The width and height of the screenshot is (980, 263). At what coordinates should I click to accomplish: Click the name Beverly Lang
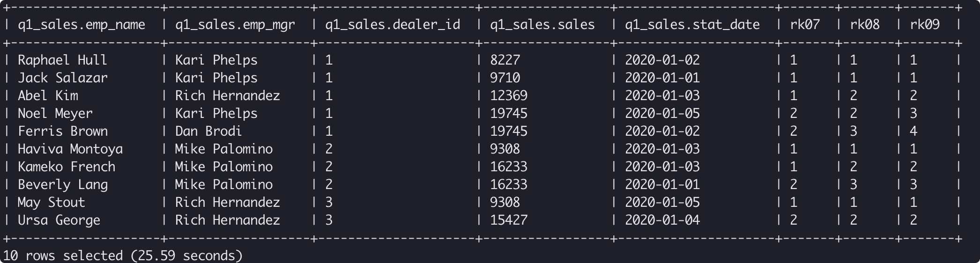pos(63,185)
